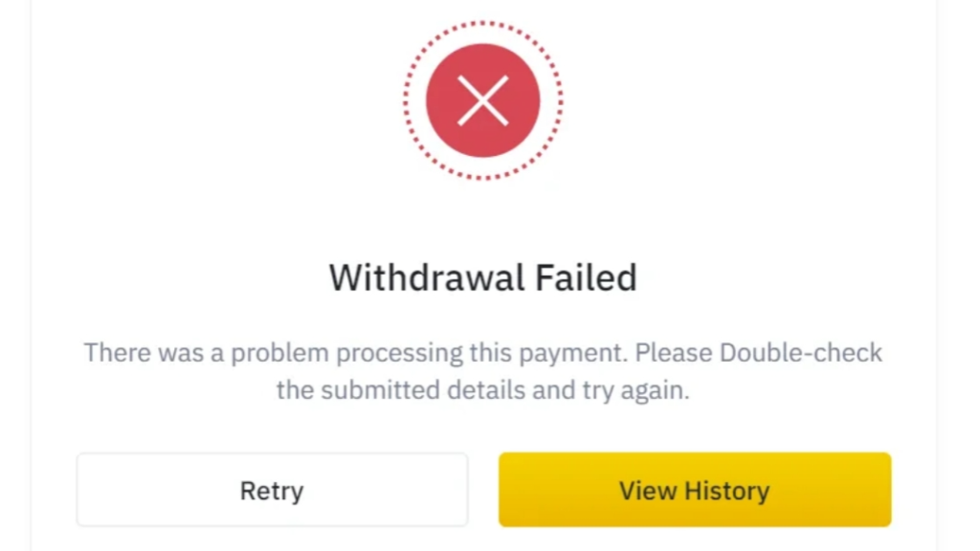This screenshot has width=980, height=551.
Task: Click the word 'payment' in description
Action: click(573, 354)
